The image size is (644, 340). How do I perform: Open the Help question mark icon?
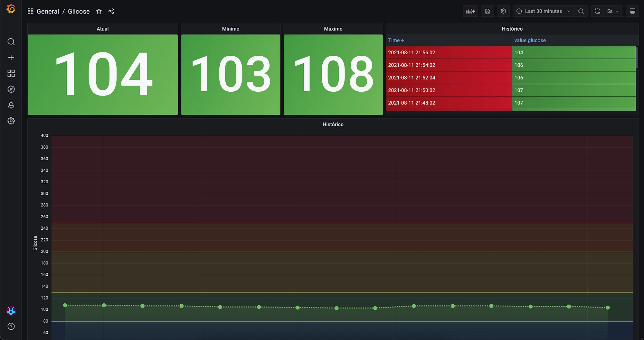click(x=11, y=326)
